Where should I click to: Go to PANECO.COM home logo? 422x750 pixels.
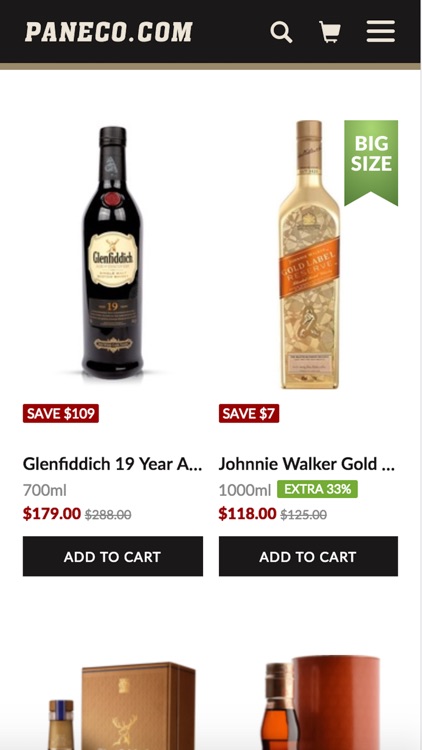[109, 32]
